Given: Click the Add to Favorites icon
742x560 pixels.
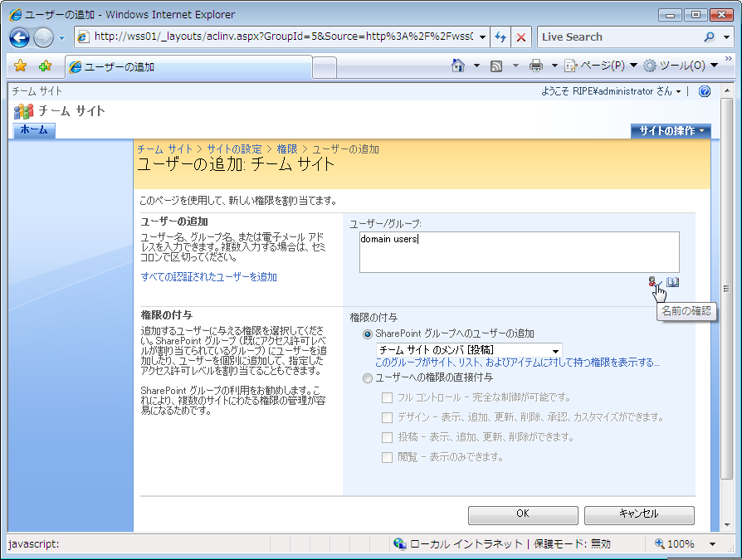Looking at the screenshot, I should tap(45, 66).
